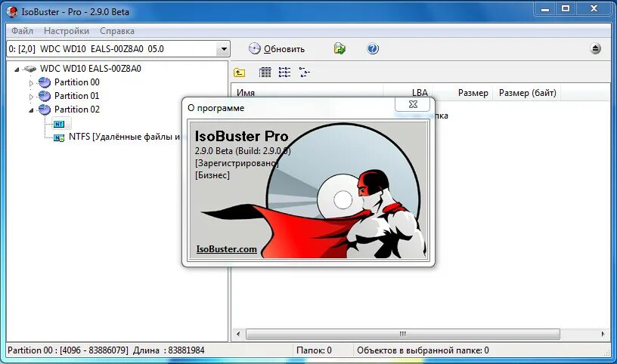617x364 pixels.
Task: Click Объектов в выбранной папке status
Action: click(423, 350)
